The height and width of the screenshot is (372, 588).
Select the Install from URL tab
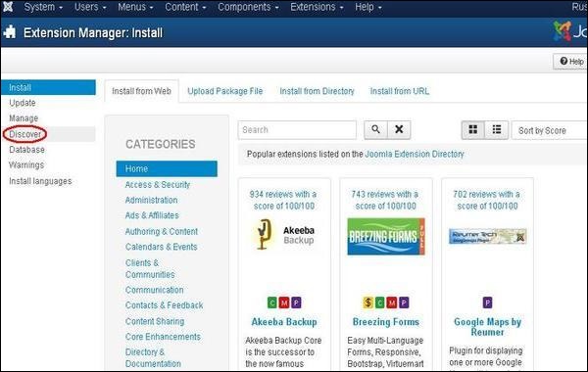coord(400,91)
